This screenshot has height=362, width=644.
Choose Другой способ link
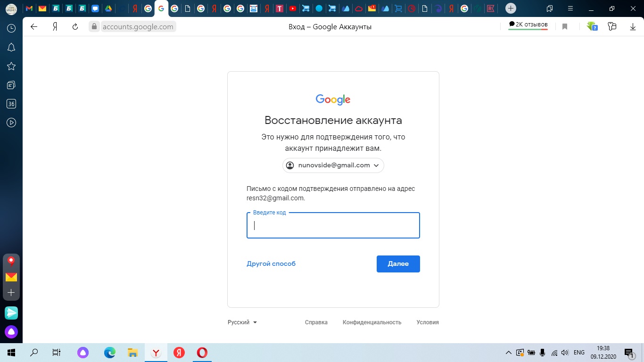coord(271,264)
